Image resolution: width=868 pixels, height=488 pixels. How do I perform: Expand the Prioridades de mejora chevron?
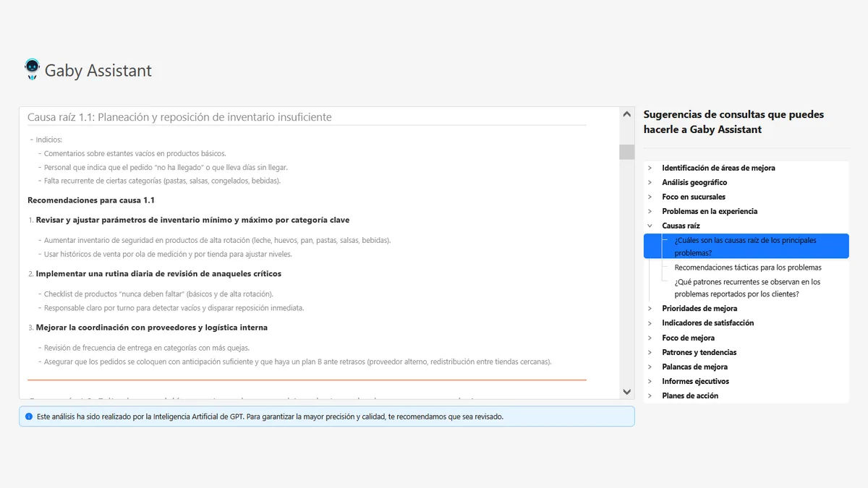(650, 309)
